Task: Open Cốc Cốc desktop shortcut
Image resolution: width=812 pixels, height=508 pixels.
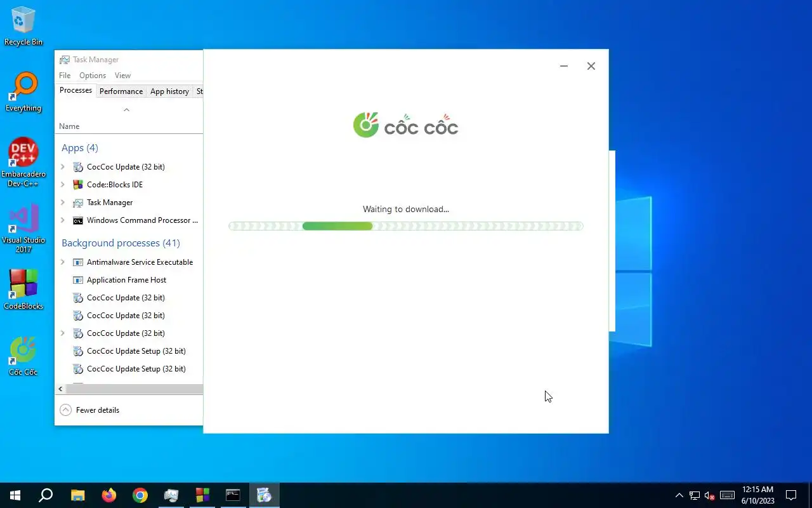Action: click(x=23, y=356)
